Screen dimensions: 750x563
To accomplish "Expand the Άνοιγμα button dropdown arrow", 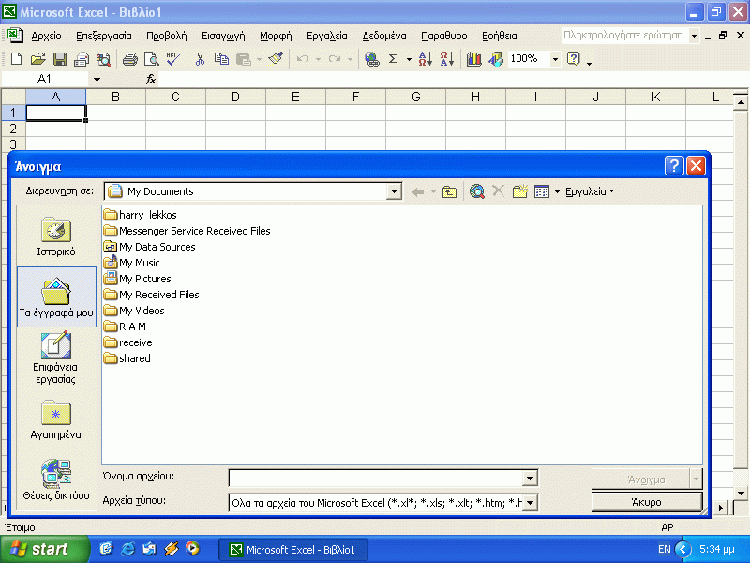I will pos(696,478).
